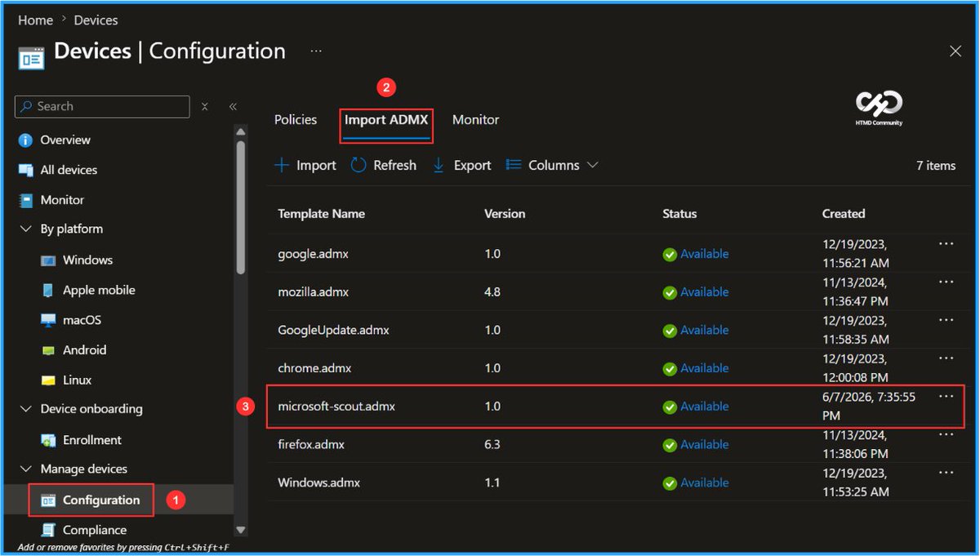Image resolution: width=980 pixels, height=556 pixels.
Task: Open the more options ellipsis beside page title
Action: click(316, 51)
